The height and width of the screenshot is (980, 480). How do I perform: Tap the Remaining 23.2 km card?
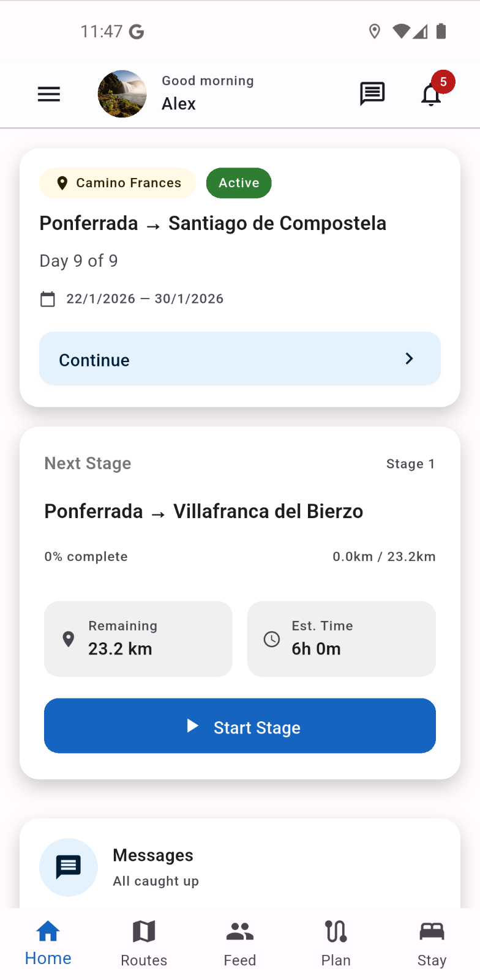coord(138,639)
